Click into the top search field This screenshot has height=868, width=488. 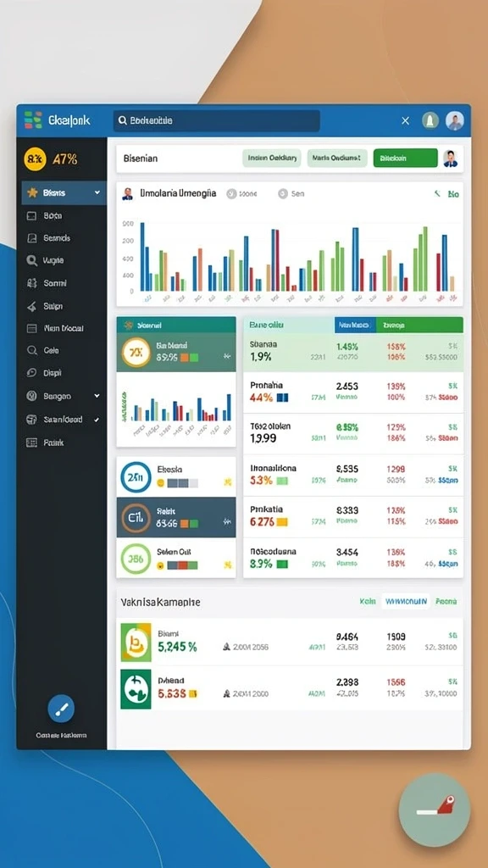(x=216, y=120)
